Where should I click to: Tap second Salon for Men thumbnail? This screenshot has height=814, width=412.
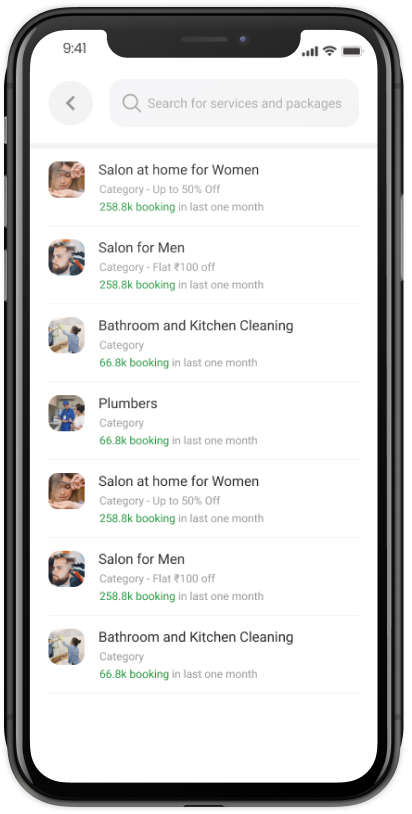66,569
